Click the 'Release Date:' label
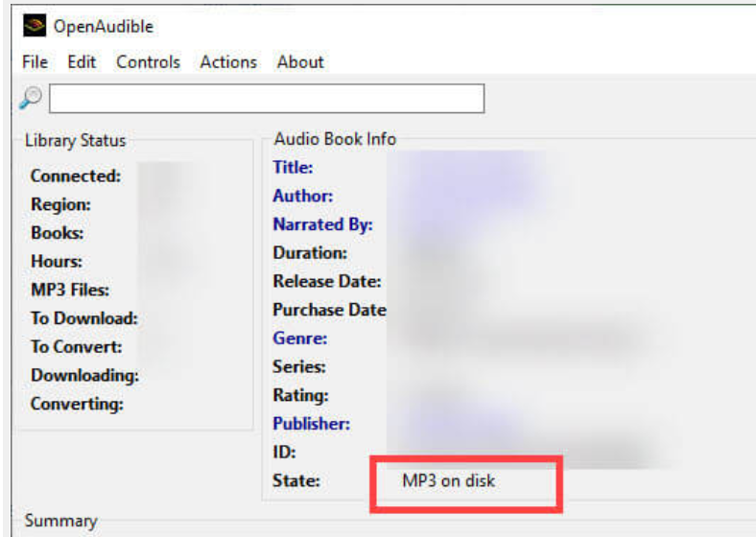 click(x=327, y=281)
